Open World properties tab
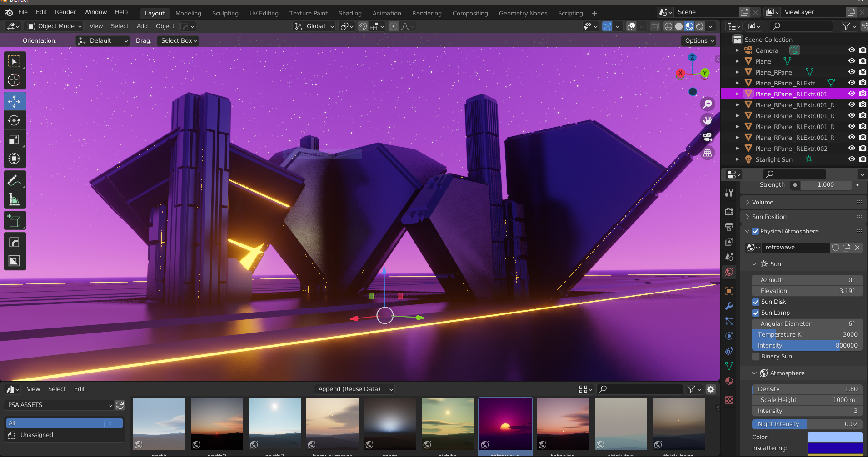Image resolution: width=868 pixels, height=457 pixels. click(x=729, y=272)
